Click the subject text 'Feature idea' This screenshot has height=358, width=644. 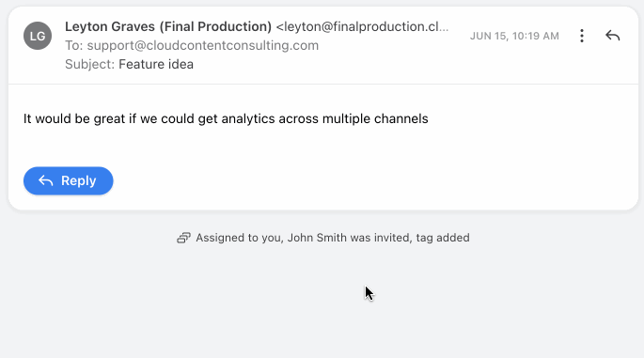156,64
